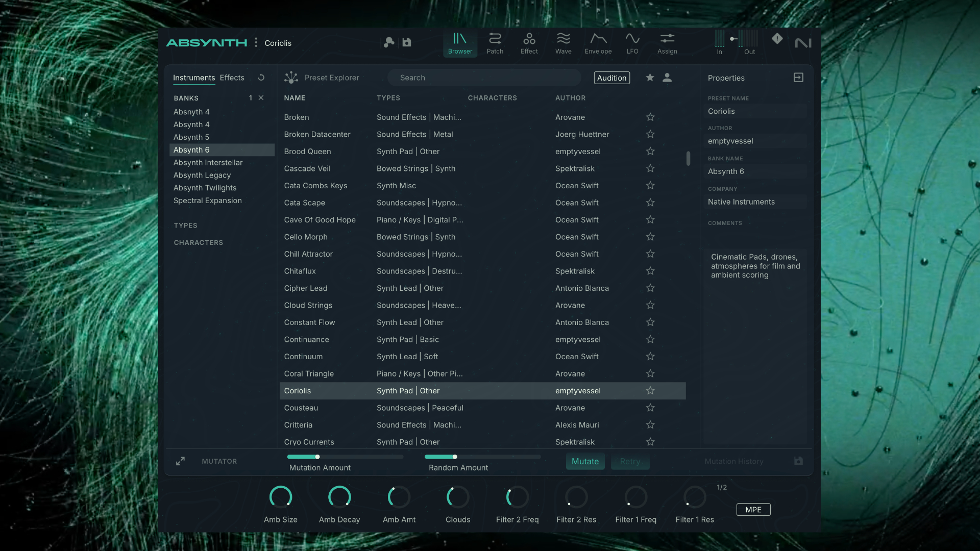Click the save preset icon in header
Image resolution: width=980 pixels, height=551 pixels.
click(x=407, y=42)
